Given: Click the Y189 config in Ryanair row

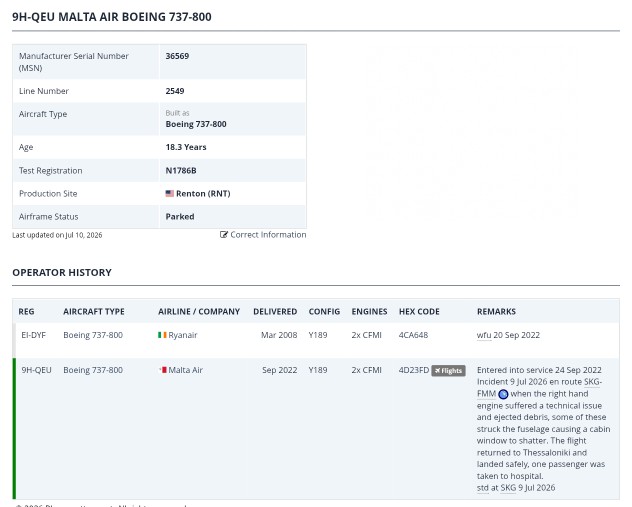Looking at the screenshot, I should 318,335.
